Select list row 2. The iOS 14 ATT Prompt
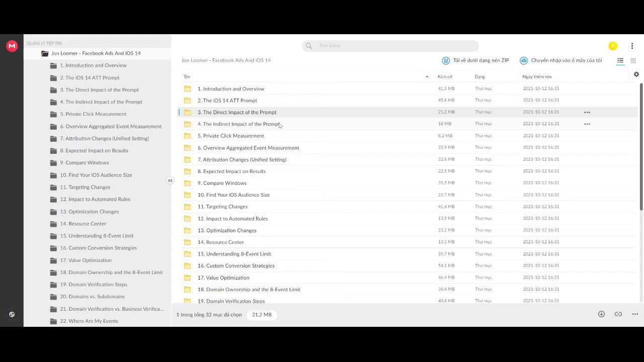 tap(408, 101)
